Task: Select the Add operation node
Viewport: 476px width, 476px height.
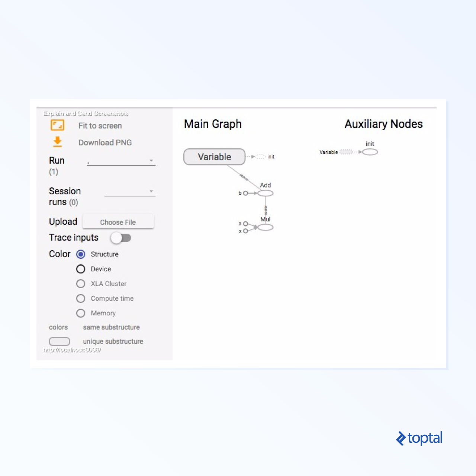Action: (x=265, y=193)
